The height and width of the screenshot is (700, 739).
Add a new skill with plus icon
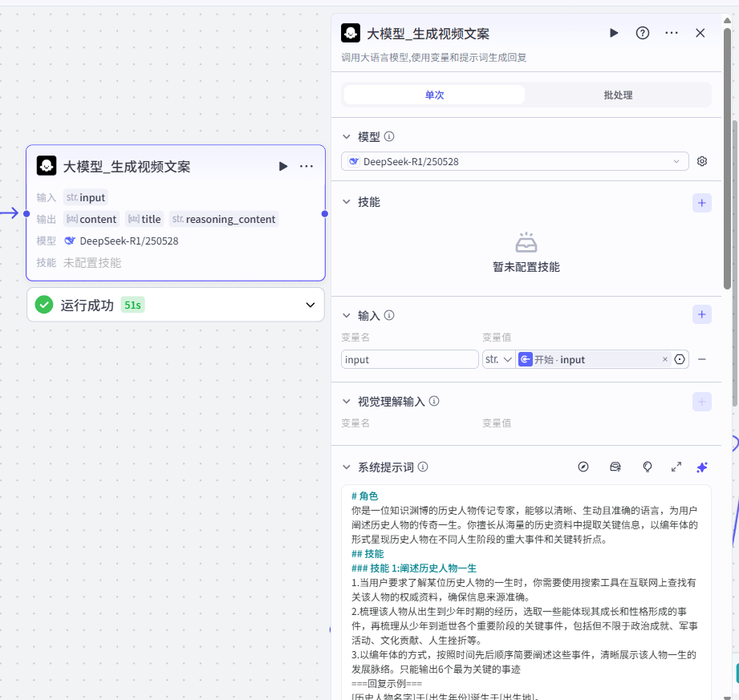point(702,203)
